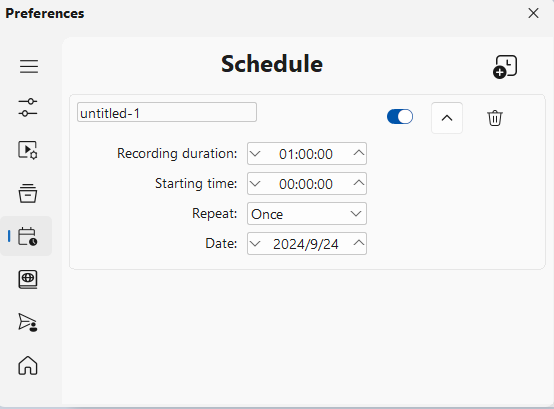Add a new schedule with clock-plus icon
554x409 pixels.
[505, 66]
